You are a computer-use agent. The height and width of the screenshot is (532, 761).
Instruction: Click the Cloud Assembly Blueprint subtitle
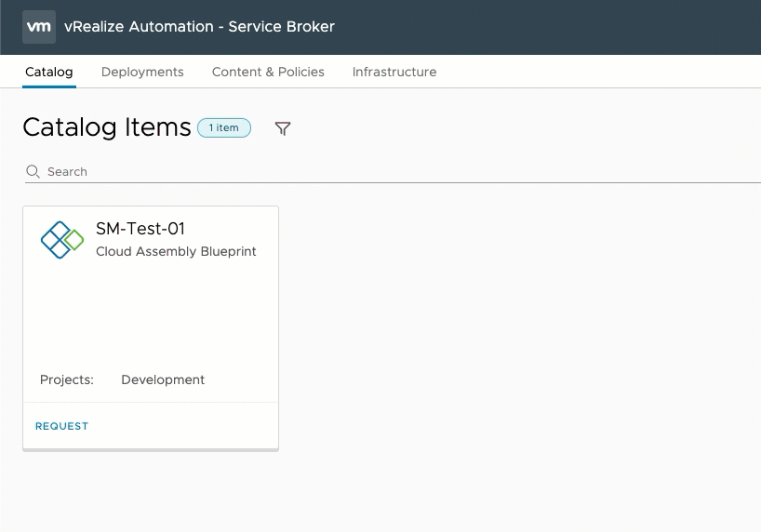tap(176, 251)
